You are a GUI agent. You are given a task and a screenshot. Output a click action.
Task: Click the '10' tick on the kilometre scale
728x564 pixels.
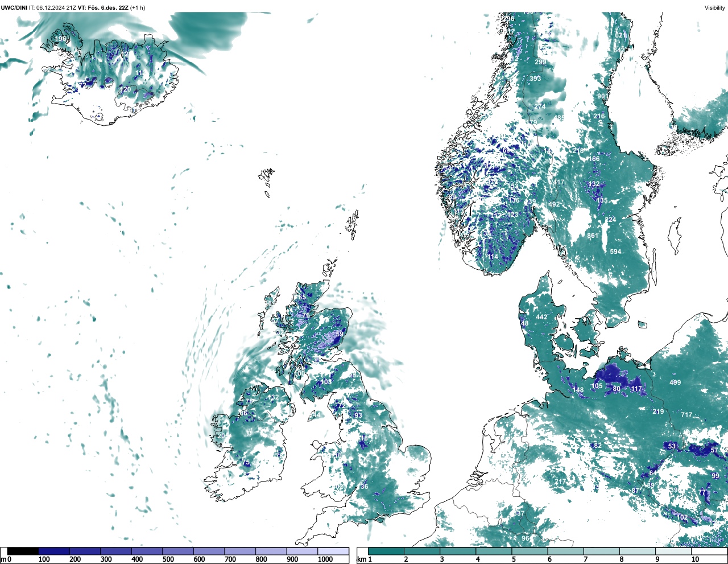[x=695, y=559]
